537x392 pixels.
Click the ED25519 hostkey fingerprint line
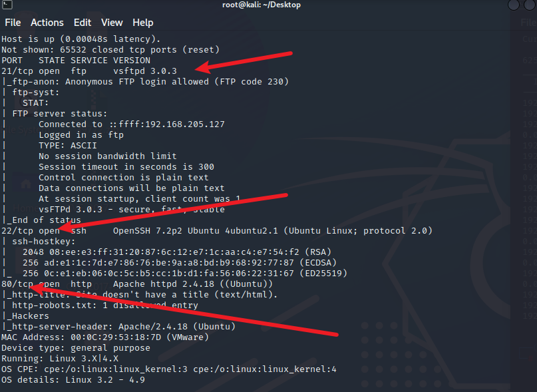point(185,273)
